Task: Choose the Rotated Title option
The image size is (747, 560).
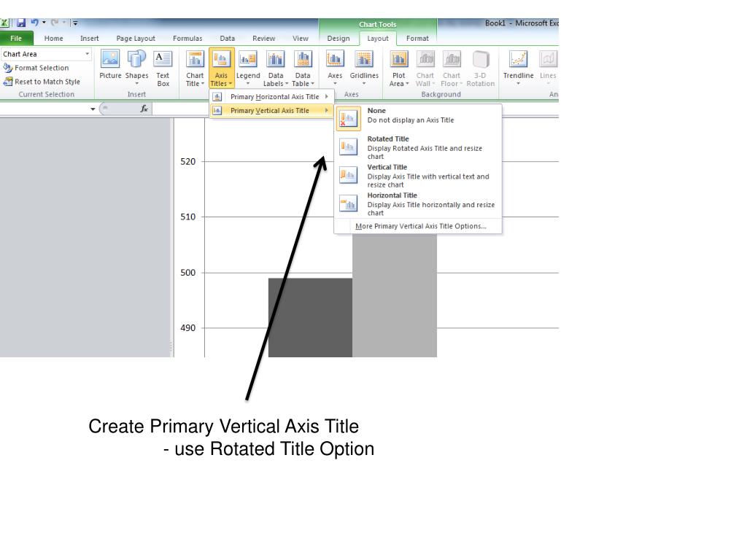Action: (x=418, y=147)
